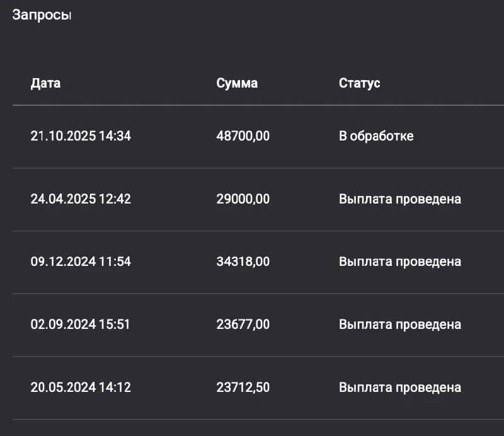Click Выплата проведена status for the 29000,00 request
This screenshot has height=436, width=504.
tap(399, 199)
